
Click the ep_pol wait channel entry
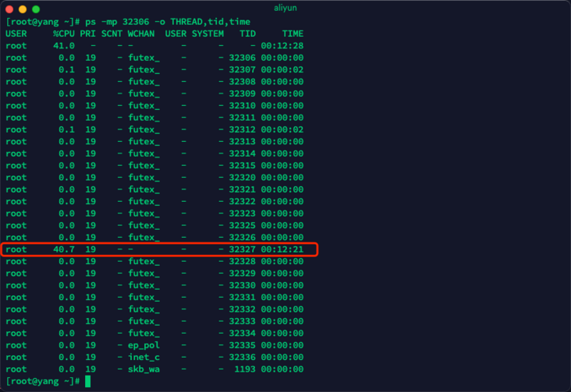click(x=144, y=344)
